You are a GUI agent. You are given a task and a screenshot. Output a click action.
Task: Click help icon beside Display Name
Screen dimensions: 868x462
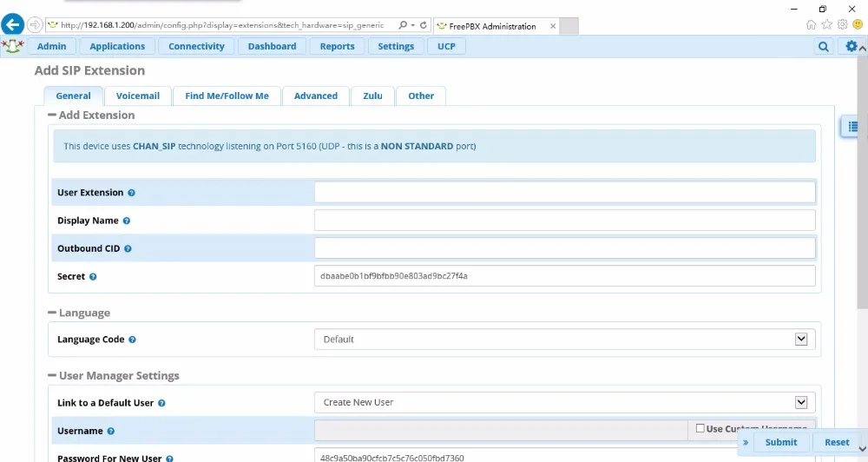(127, 221)
